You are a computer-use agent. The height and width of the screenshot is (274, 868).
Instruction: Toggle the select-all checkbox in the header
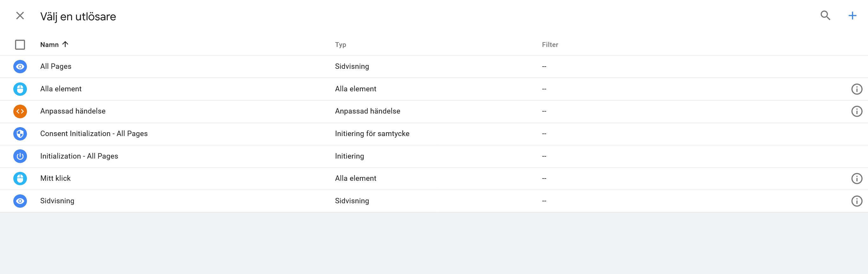click(x=20, y=44)
